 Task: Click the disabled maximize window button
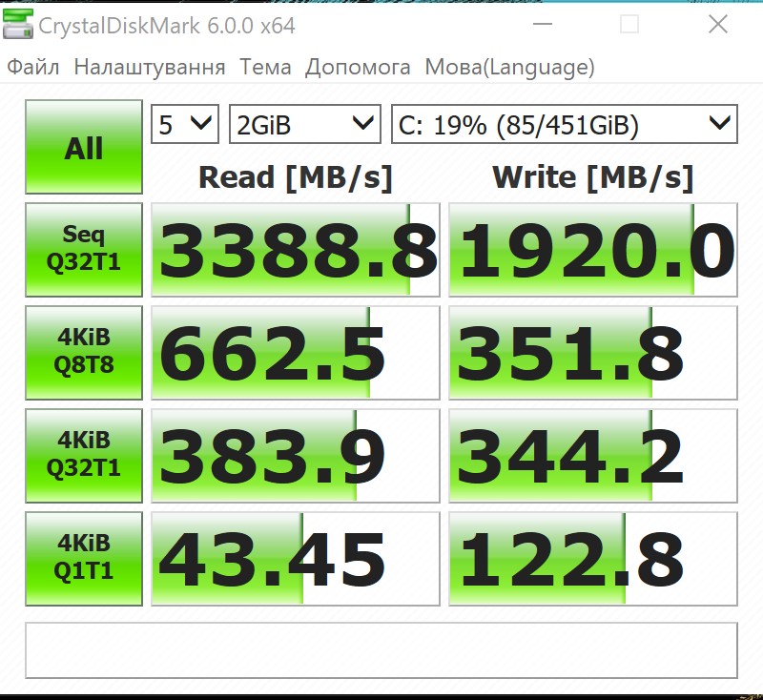click(629, 24)
